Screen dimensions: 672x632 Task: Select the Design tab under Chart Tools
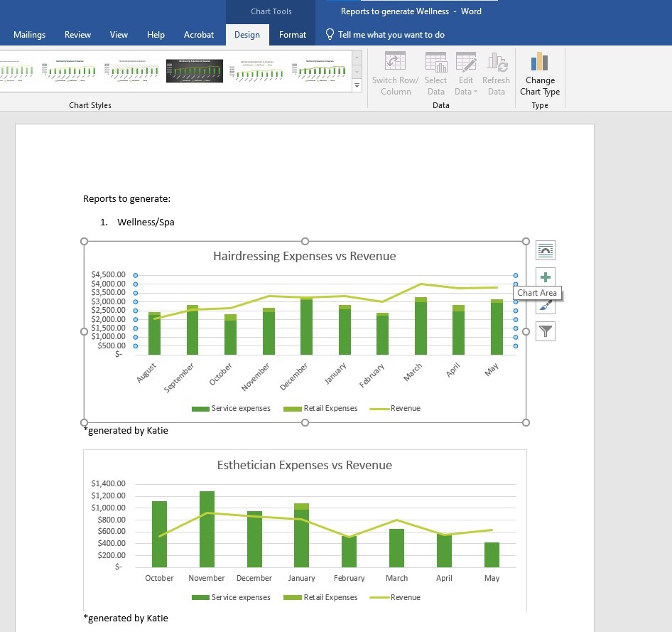(x=247, y=35)
